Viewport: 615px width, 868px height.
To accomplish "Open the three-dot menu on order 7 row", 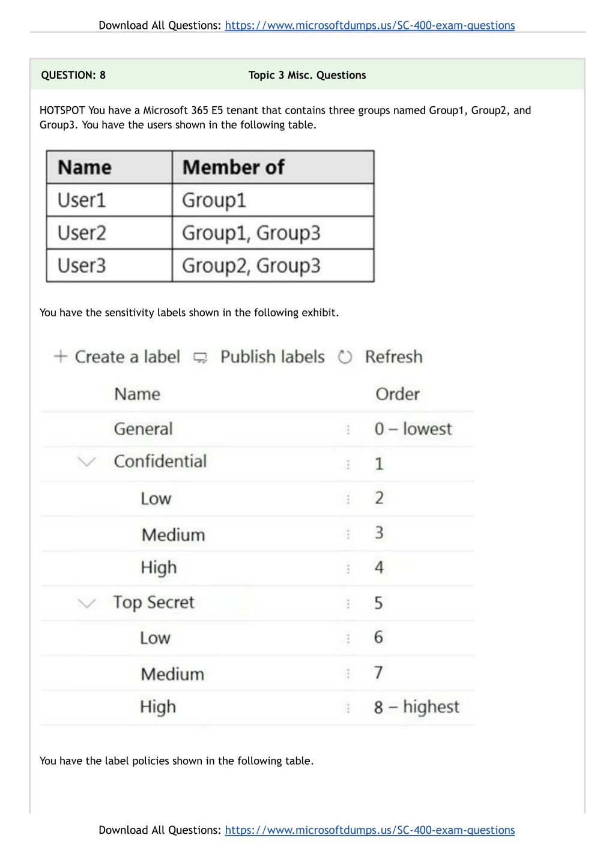I will pos(348,674).
